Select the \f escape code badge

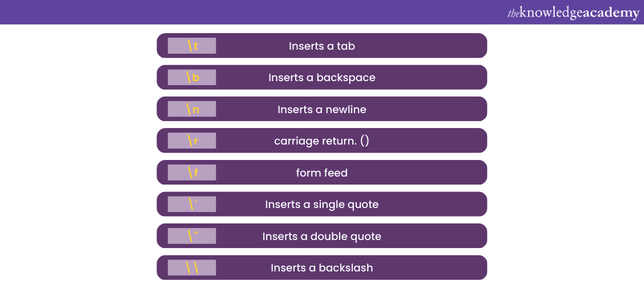point(192,173)
